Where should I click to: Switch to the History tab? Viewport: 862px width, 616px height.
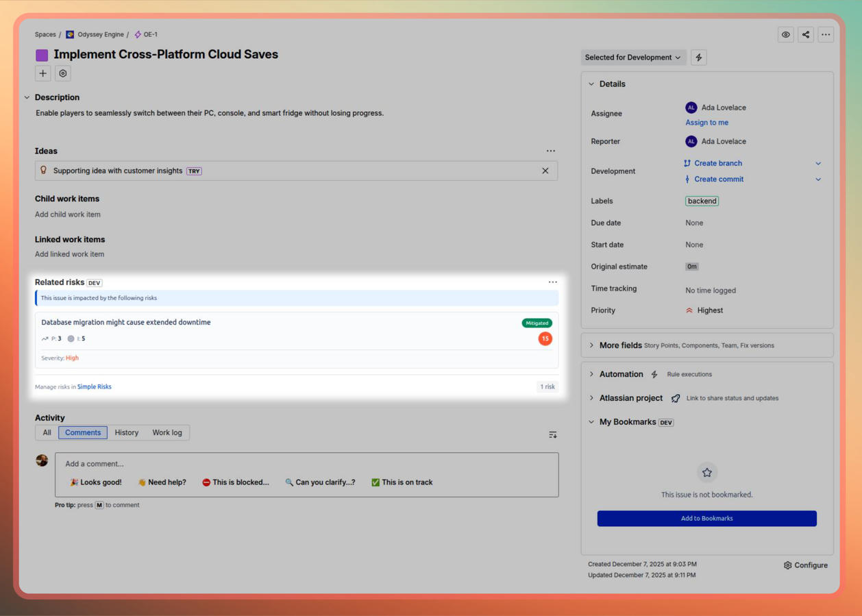[126, 432]
